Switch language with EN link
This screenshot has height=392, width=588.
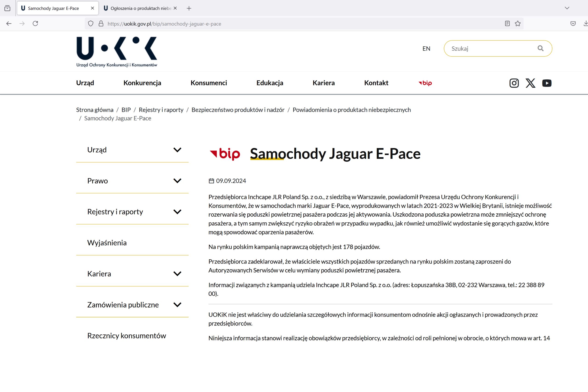point(426,48)
